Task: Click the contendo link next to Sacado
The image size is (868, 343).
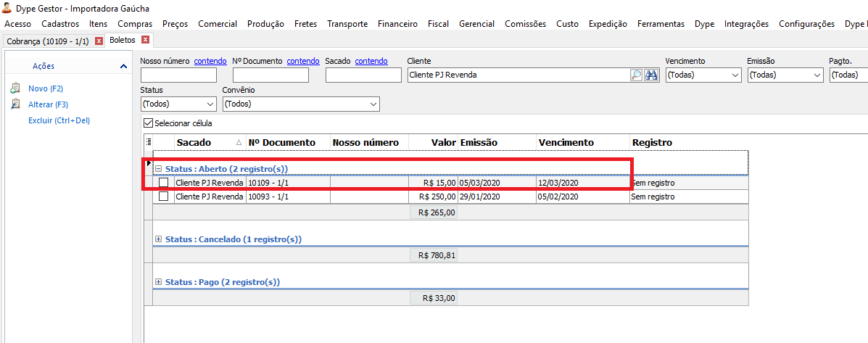Action: [x=371, y=61]
